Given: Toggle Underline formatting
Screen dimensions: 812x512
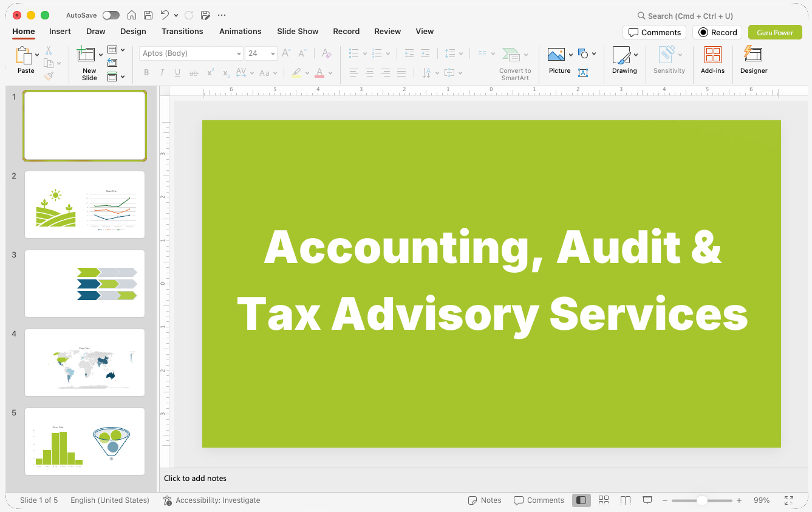Looking at the screenshot, I should tap(178, 73).
